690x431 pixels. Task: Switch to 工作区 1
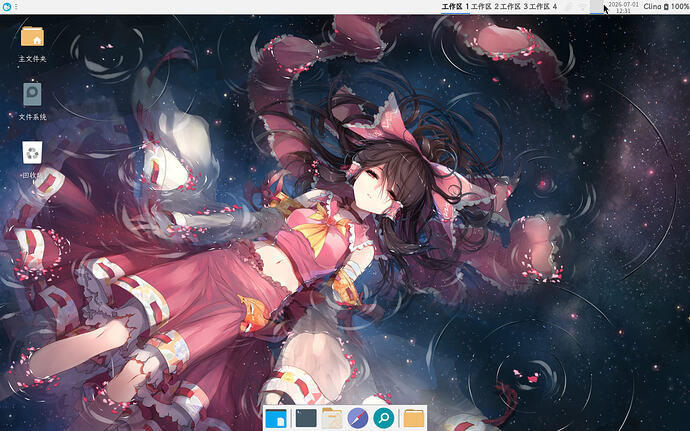click(x=455, y=7)
